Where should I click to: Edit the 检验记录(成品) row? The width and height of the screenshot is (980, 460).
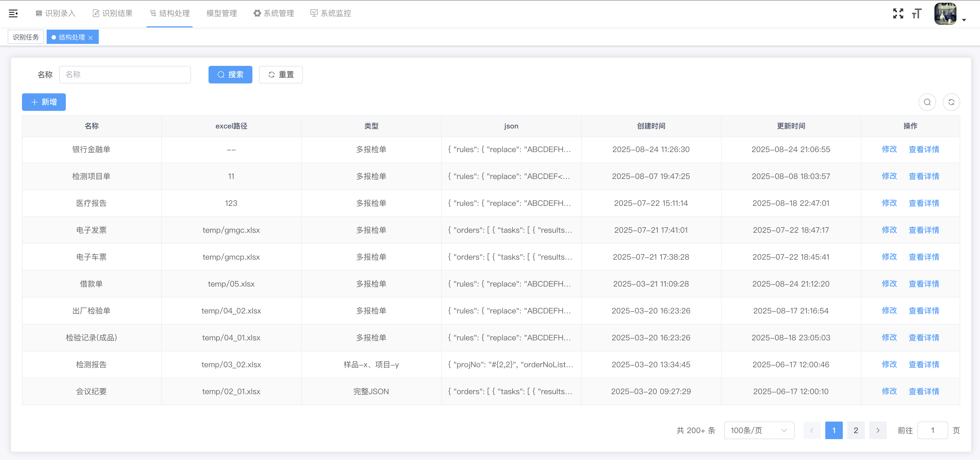point(889,338)
